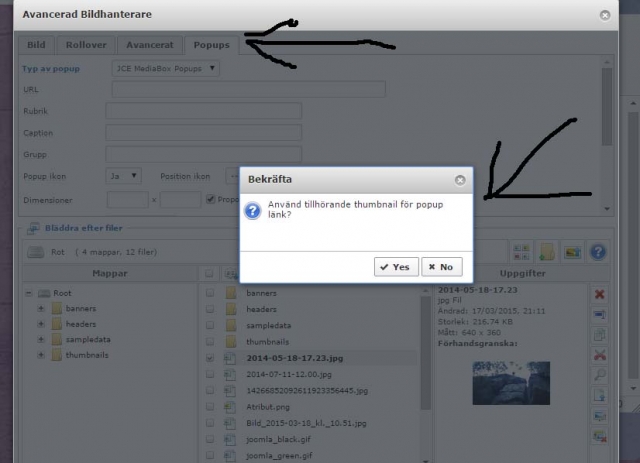The width and height of the screenshot is (640, 463).
Task: Tick the checkbox beside banners folder
Action: tap(209, 293)
